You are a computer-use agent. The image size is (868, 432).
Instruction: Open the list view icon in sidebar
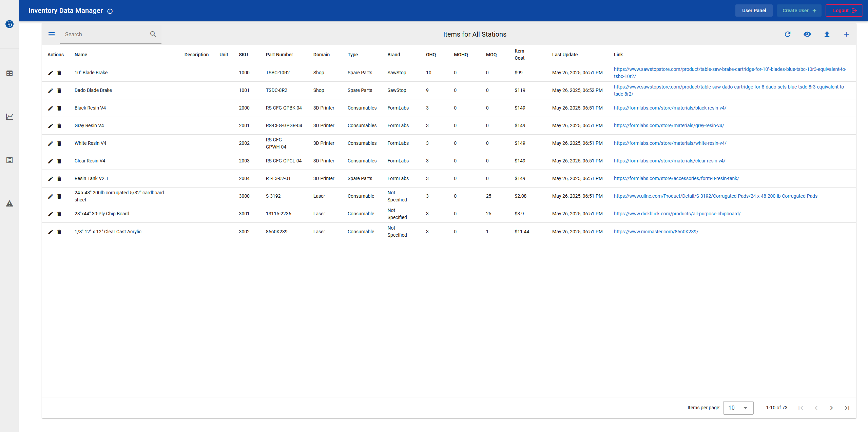click(x=9, y=160)
